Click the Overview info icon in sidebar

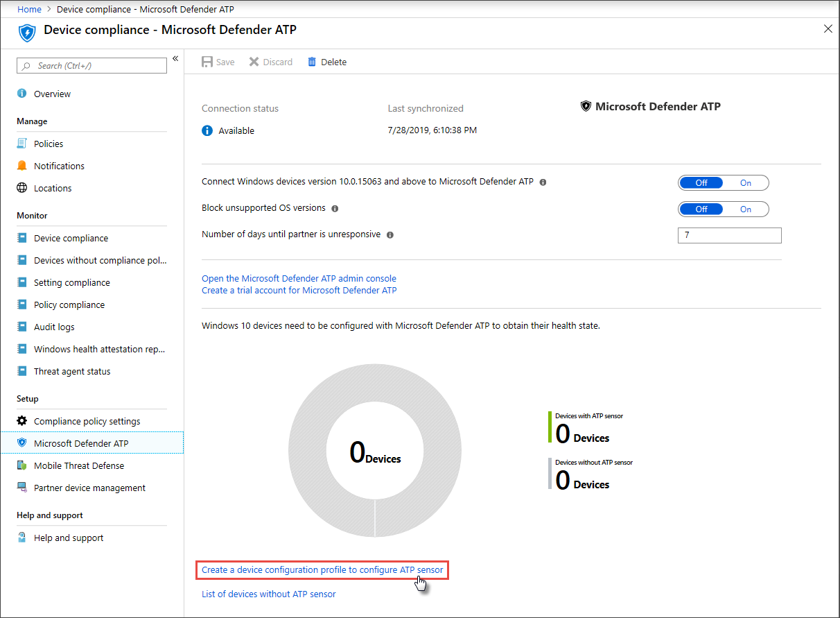pyautogui.click(x=22, y=94)
